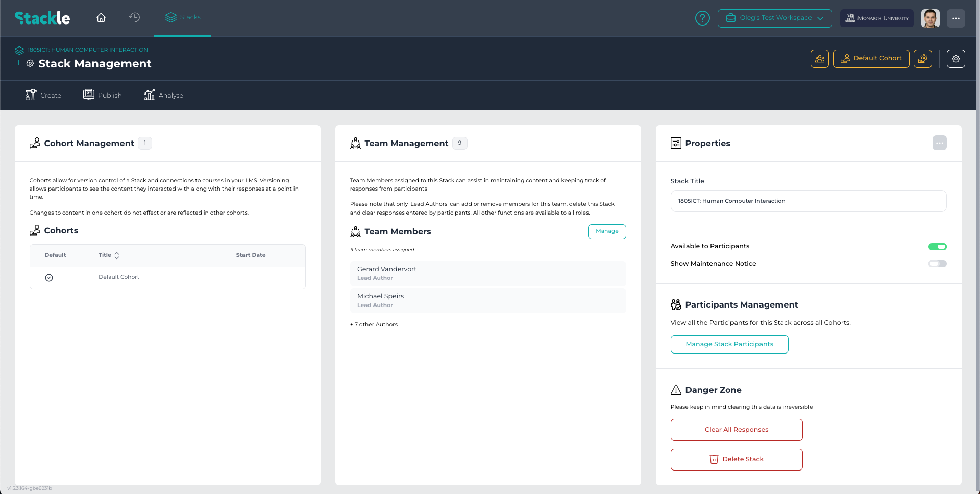Open the Stackle home icon
The image size is (980, 494).
point(101,17)
